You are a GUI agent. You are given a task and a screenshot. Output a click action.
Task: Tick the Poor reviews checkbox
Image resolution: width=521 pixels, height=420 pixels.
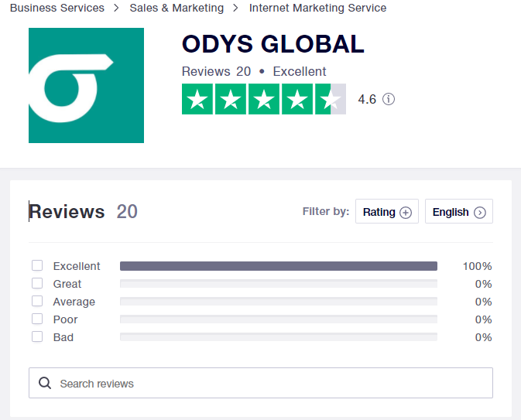[37, 319]
